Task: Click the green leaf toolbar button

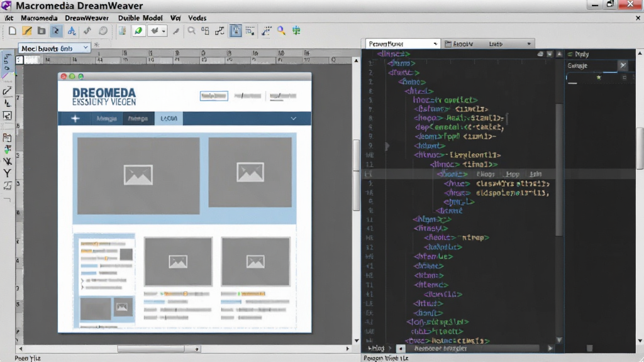Action: point(138,31)
